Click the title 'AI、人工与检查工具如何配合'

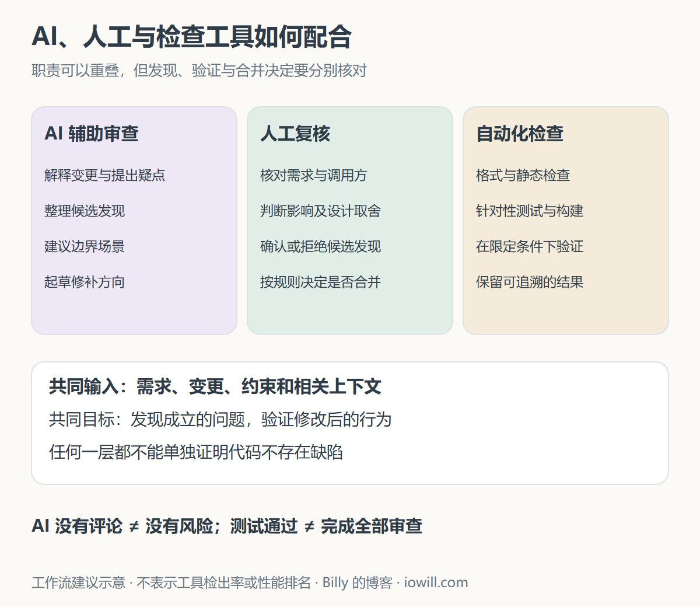pos(191,36)
